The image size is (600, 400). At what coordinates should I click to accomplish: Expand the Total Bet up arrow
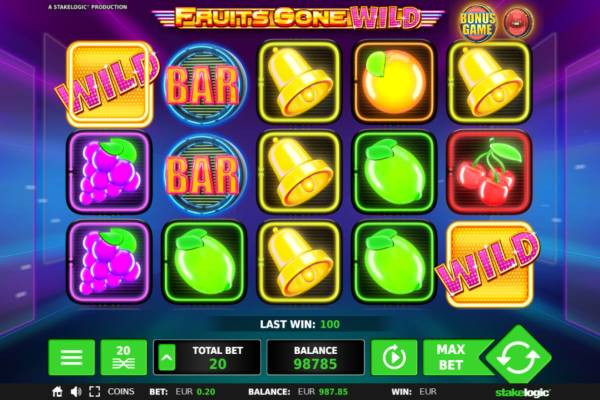(x=167, y=358)
